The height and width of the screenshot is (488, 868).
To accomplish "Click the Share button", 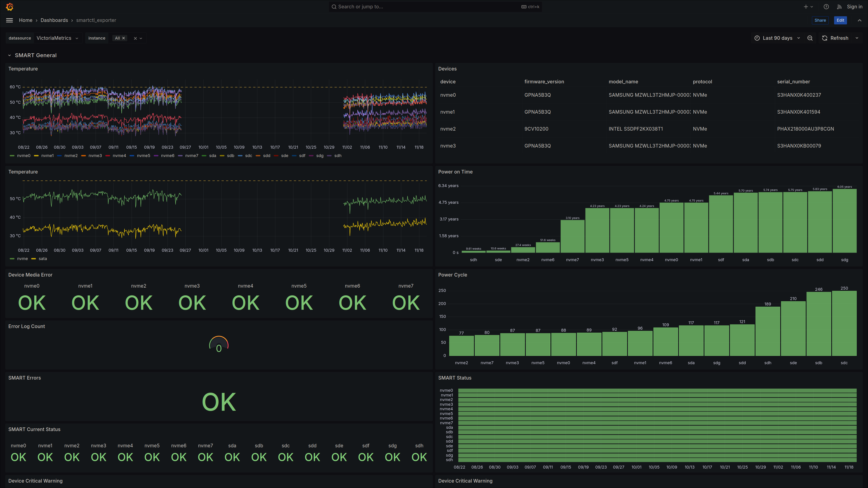I will (x=820, y=20).
